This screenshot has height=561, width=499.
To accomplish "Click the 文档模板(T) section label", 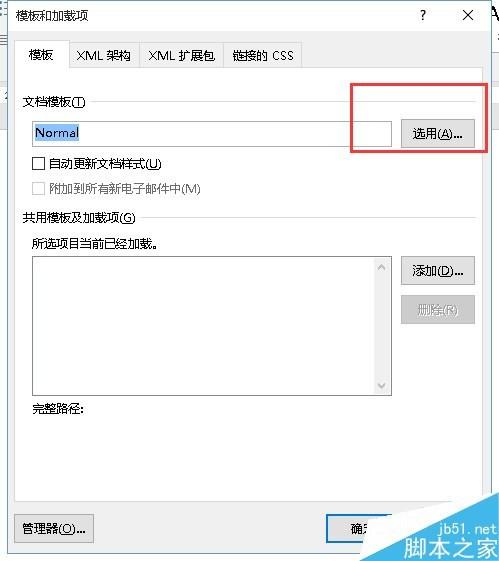I will point(54,102).
